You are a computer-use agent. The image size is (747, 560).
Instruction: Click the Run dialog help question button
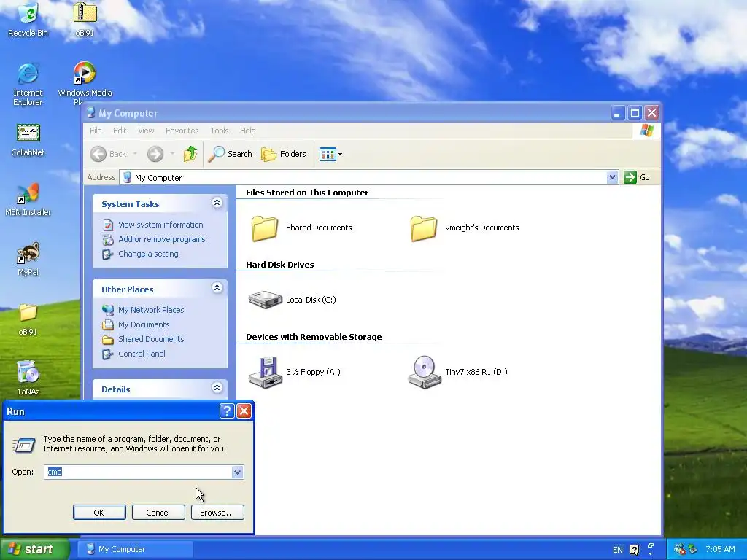pyautogui.click(x=227, y=411)
